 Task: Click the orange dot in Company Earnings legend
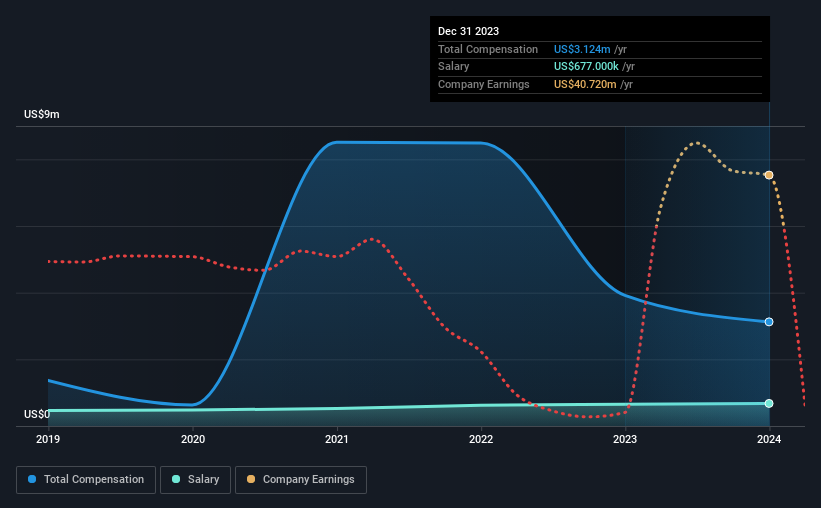(251, 479)
